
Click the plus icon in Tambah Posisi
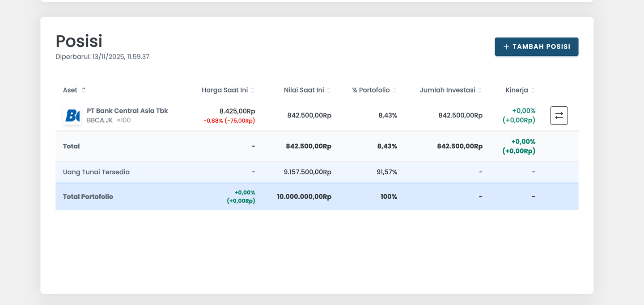(506, 47)
